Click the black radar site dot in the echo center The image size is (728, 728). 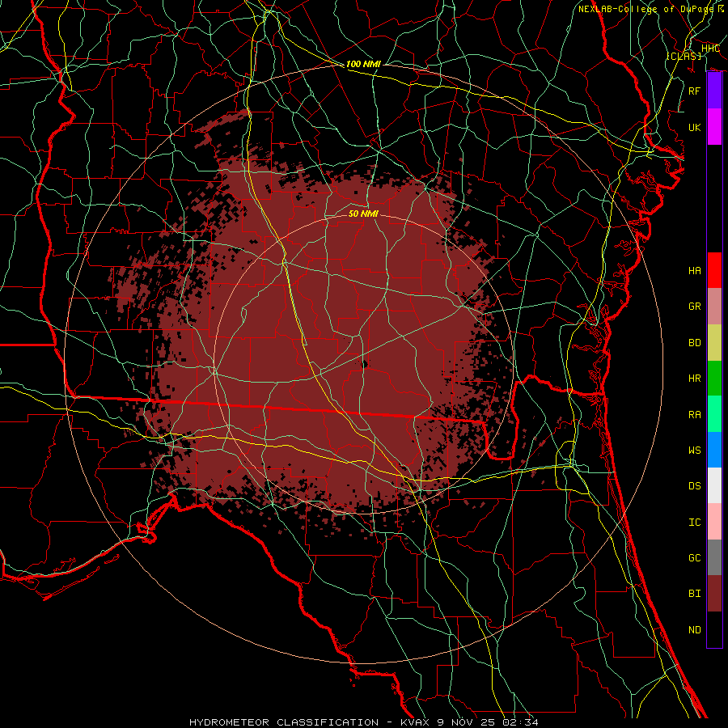click(x=365, y=364)
